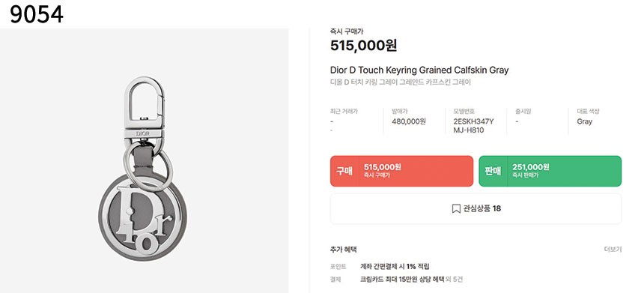The width and height of the screenshot is (644, 293).
Task: Click the 관심상품 18 wishlist button
Action: [476, 209]
